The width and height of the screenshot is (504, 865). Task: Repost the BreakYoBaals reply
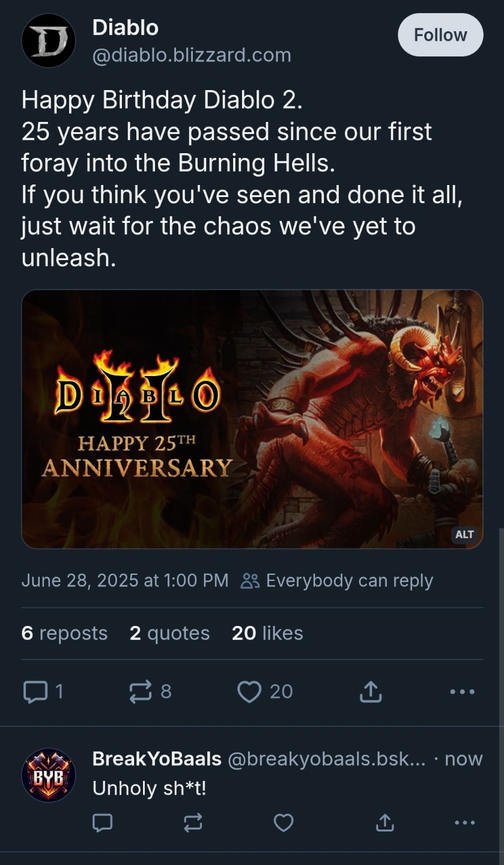pyautogui.click(x=193, y=822)
